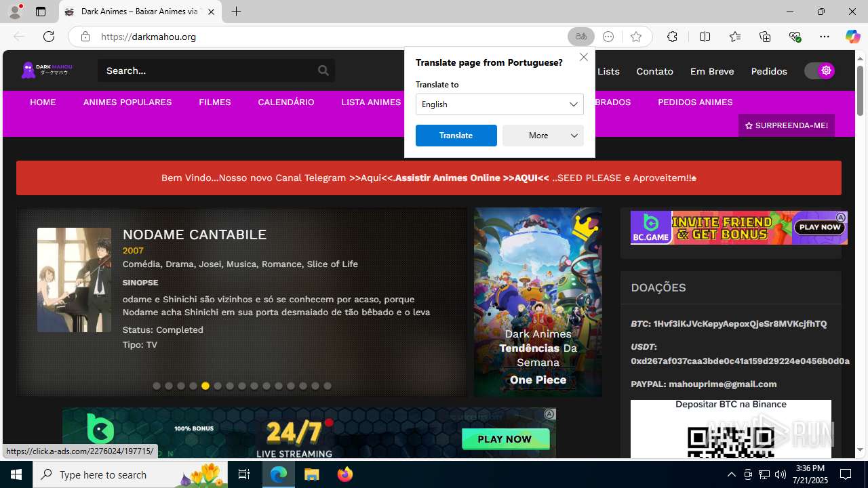Launch Copilot from the toolbar icon

tap(852, 37)
